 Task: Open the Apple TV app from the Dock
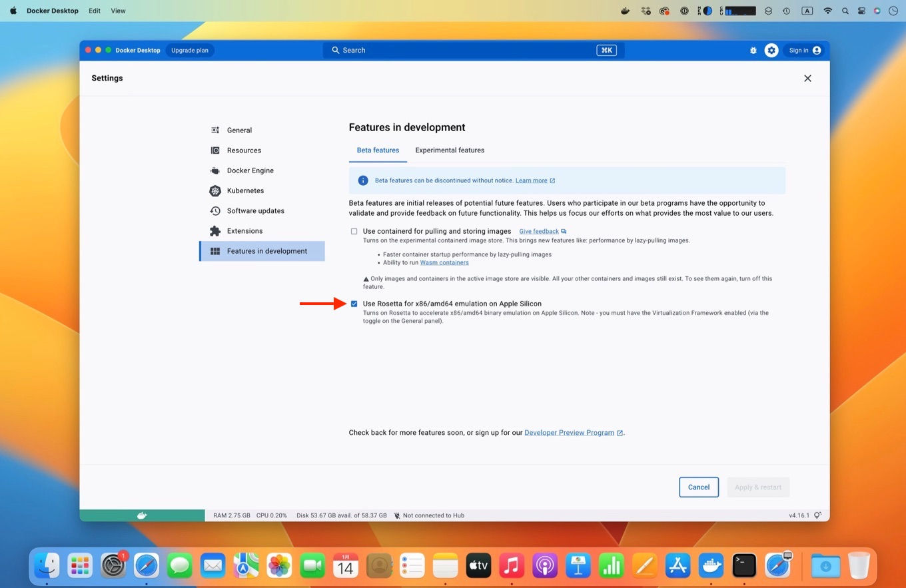(478, 566)
